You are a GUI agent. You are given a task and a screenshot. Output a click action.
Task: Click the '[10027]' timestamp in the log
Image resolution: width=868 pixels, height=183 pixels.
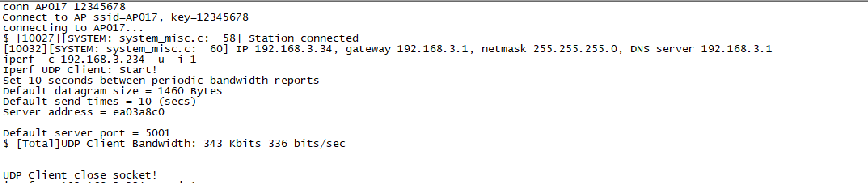tap(39, 38)
